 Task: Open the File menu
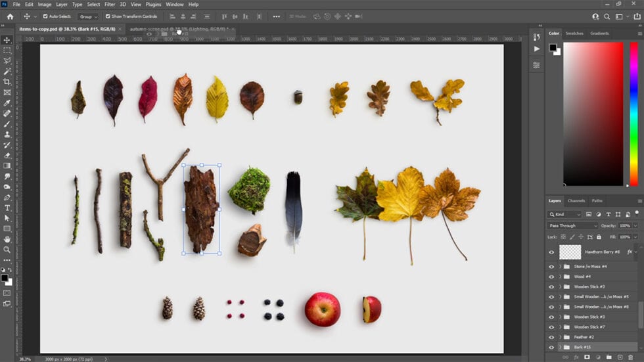[x=16, y=5]
